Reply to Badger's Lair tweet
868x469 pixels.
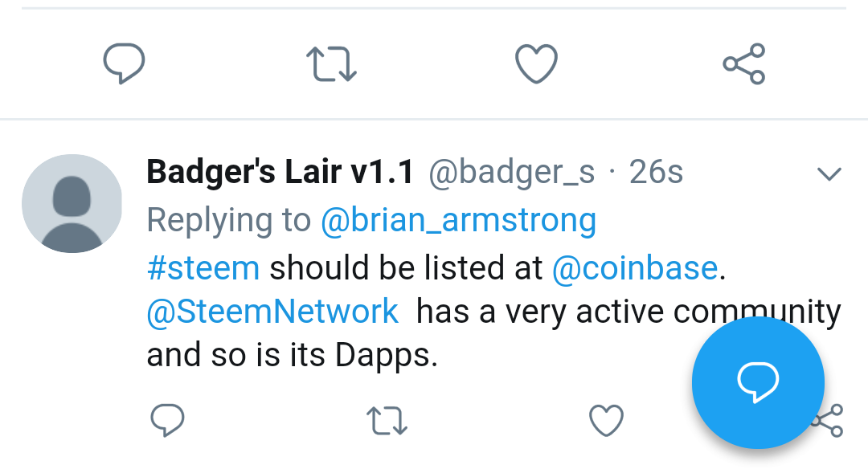pos(168,420)
